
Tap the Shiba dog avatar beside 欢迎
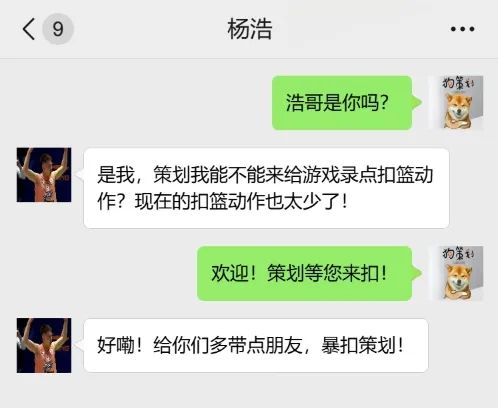point(456,273)
